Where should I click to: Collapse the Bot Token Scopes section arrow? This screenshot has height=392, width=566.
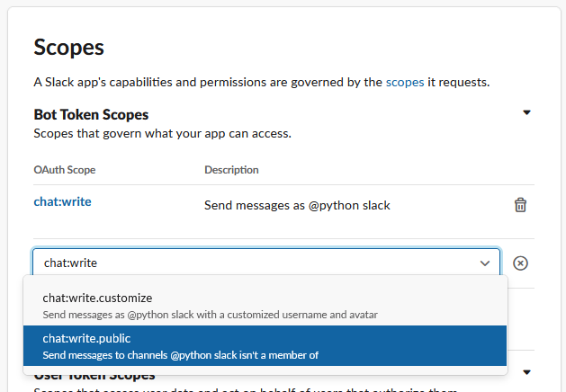[x=527, y=112]
